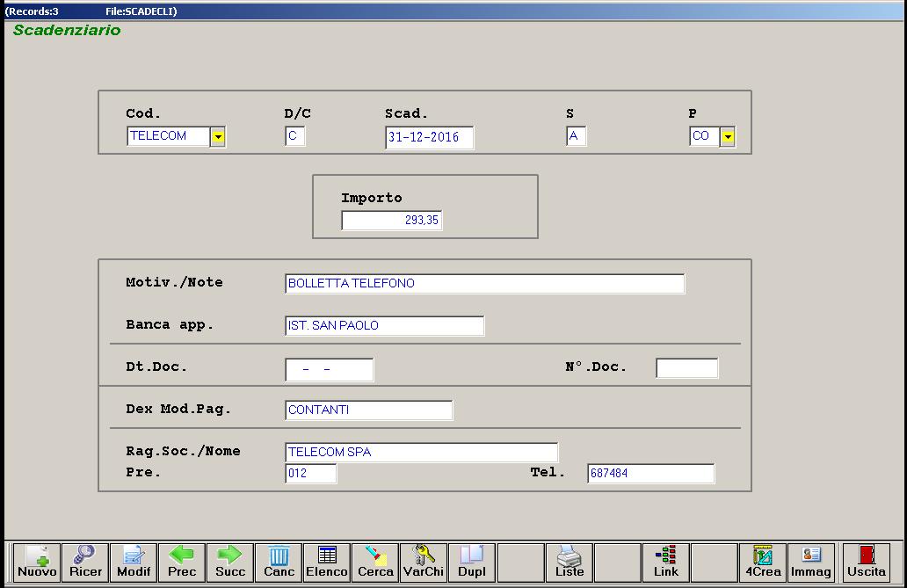Open Ricer search magnifier tool
This screenshot has height=588, width=907.
click(85, 562)
